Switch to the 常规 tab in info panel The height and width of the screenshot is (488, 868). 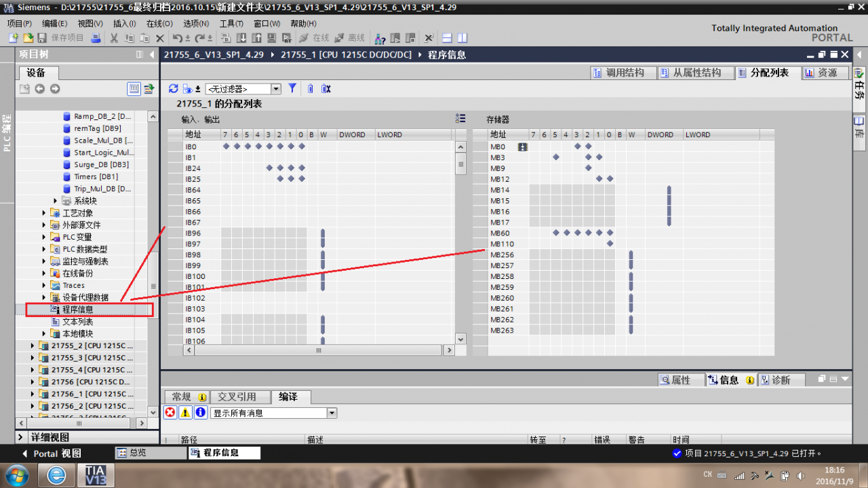(x=186, y=397)
